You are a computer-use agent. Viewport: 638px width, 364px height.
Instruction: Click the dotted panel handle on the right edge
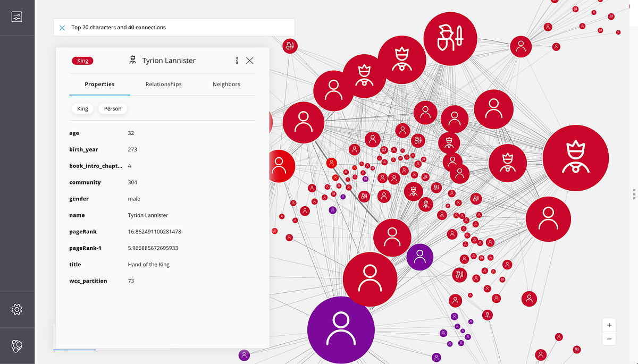tap(634, 194)
